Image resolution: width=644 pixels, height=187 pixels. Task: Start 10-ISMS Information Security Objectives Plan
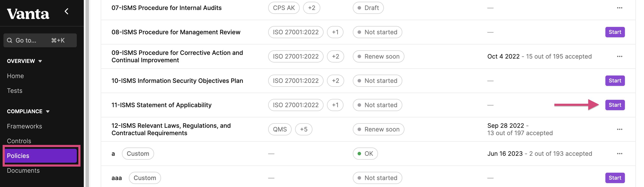coord(615,81)
